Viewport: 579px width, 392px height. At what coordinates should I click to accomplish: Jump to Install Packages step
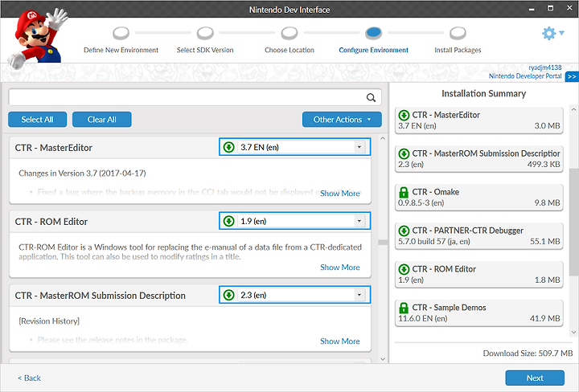point(458,40)
